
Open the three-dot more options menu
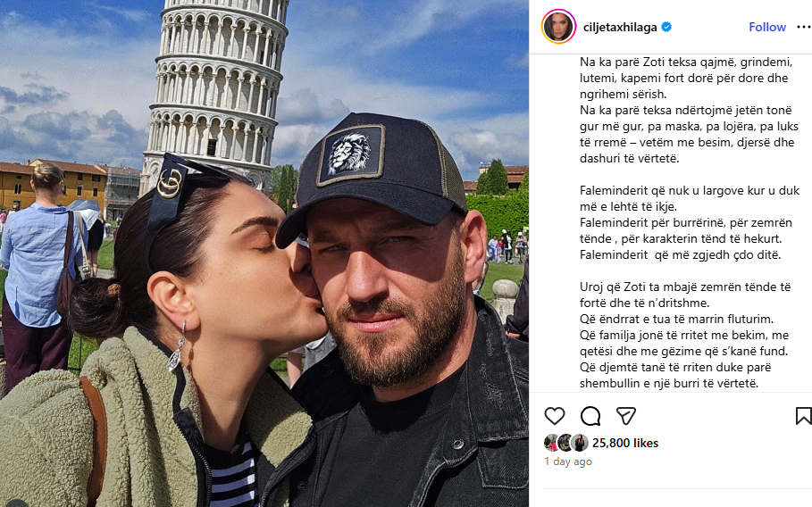pyautogui.click(x=804, y=27)
